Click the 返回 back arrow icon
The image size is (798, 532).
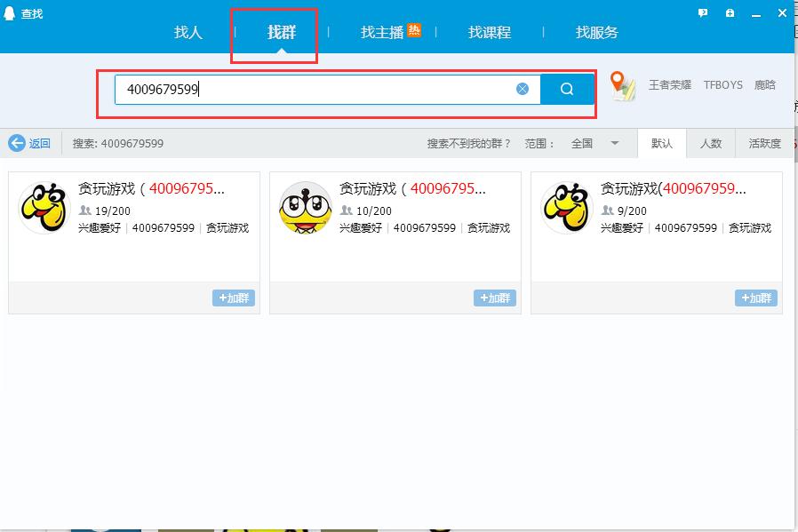point(17,143)
